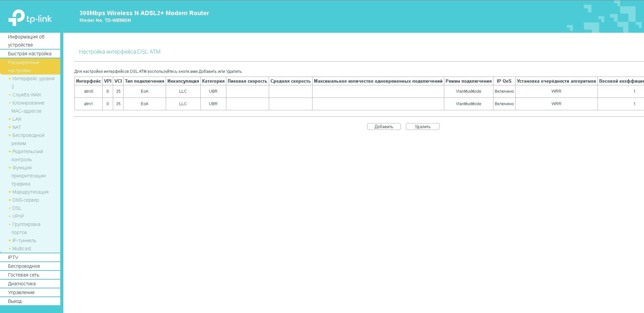Click the TP-Link logo in header

pos(30,17)
